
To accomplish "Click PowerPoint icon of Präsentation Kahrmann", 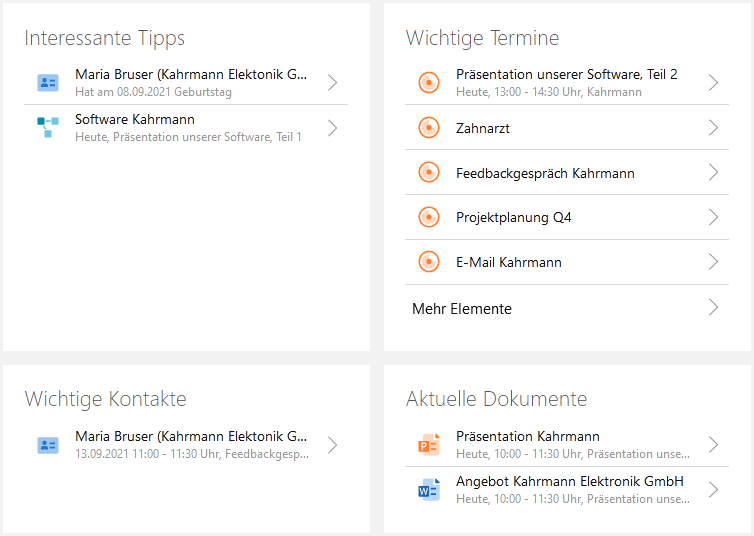I will coord(428,445).
